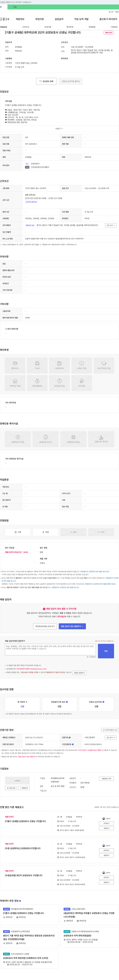This screenshot has width=119, height=980.
Task: Click info icon beside 빅데이터 추천 정보
Action: [x=20, y=901]
